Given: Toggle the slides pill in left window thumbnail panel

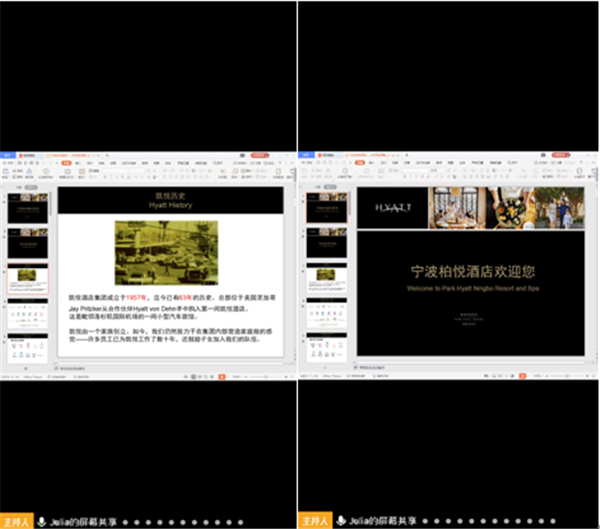Looking at the screenshot, I should (31, 187).
